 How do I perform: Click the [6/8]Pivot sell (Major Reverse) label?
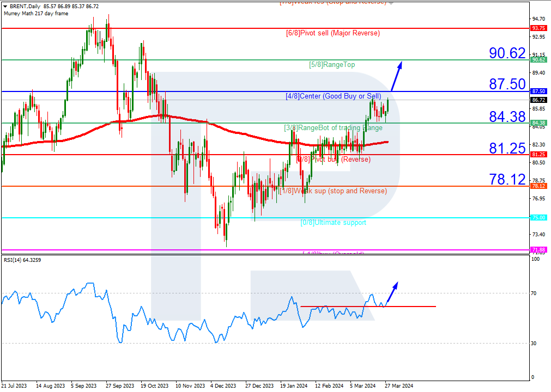tap(333, 33)
